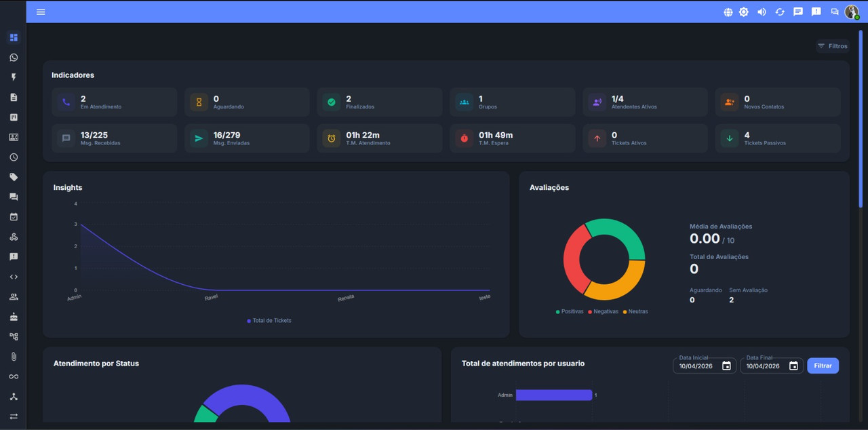Click the red segment of Avaliações donut

pos(573,259)
